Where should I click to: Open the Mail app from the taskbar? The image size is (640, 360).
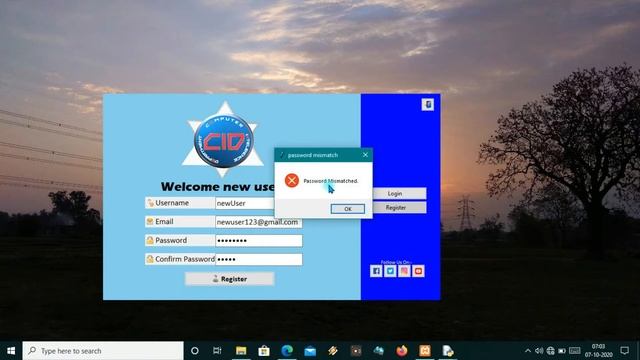(x=310, y=351)
